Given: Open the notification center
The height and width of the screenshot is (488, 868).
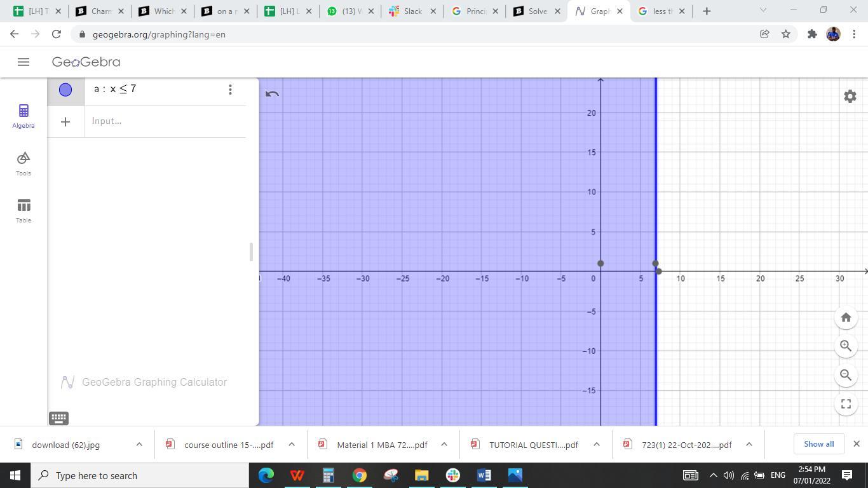Looking at the screenshot, I should pyautogui.click(x=847, y=475).
